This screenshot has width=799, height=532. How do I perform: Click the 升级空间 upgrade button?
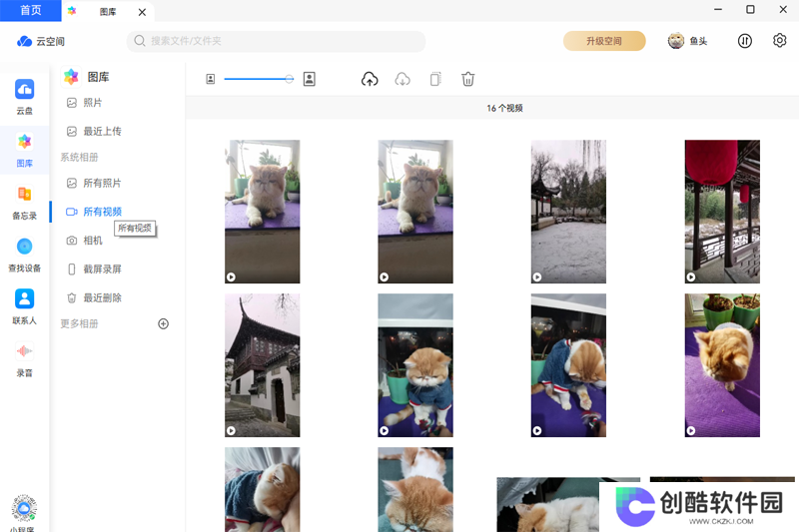click(604, 41)
